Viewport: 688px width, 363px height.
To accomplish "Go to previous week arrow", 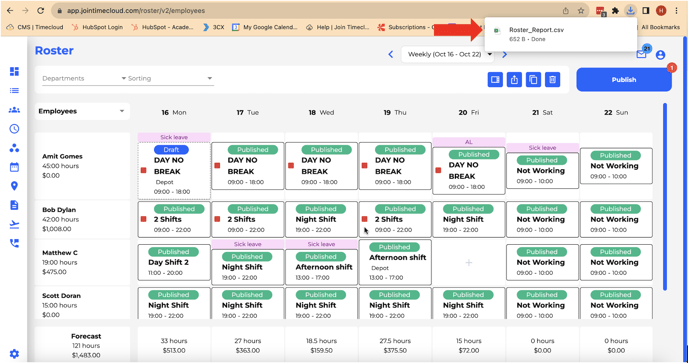I will (391, 54).
